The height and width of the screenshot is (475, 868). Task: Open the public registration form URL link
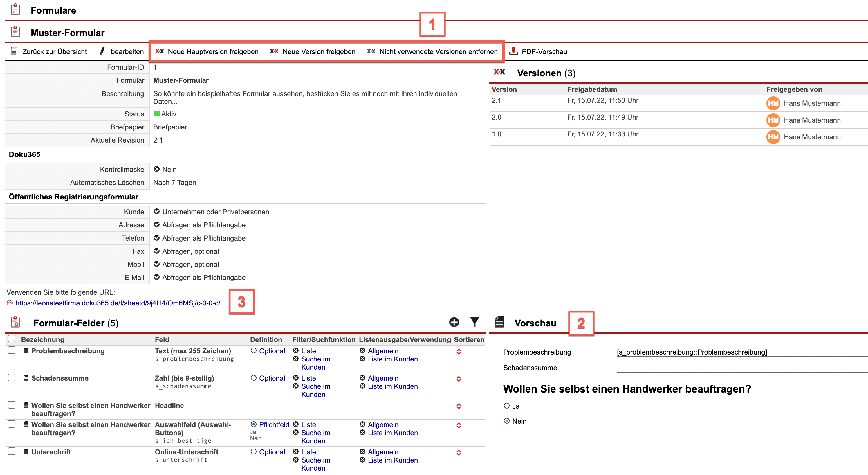118,303
